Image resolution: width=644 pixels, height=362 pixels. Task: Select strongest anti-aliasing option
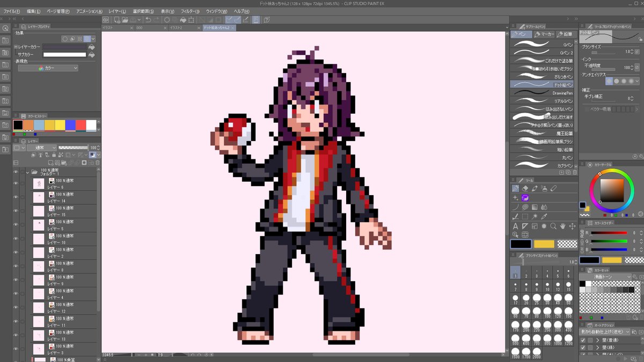point(631,81)
